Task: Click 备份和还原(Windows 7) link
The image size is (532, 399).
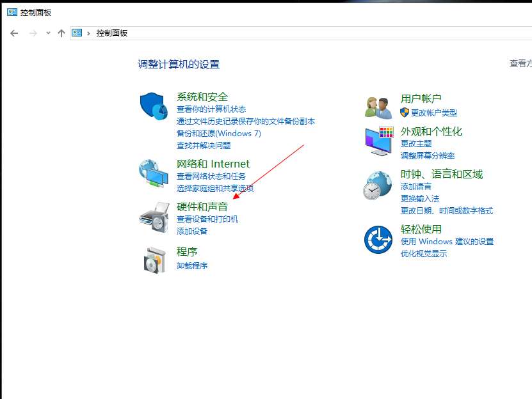Action: [x=219, y=134]
